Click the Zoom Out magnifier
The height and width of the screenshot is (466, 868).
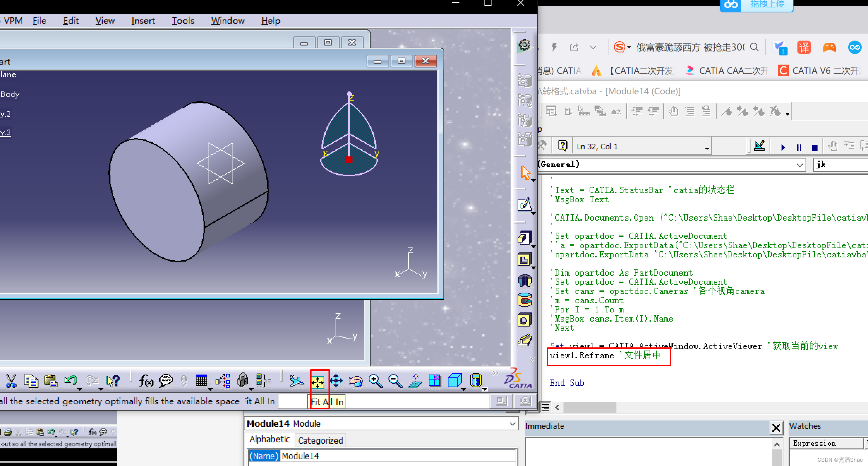395,381
